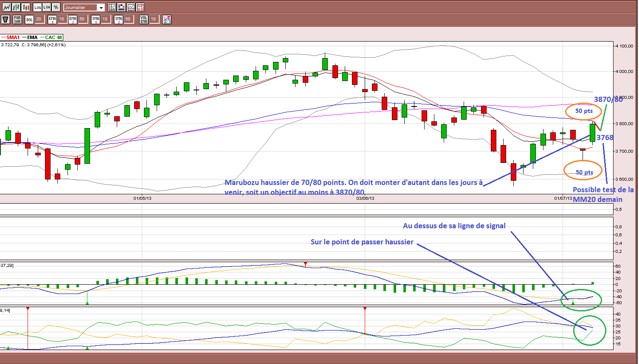Enable logarithmic scale with LOG button
The height and width of the screenshot is (364, 639).
37,7
